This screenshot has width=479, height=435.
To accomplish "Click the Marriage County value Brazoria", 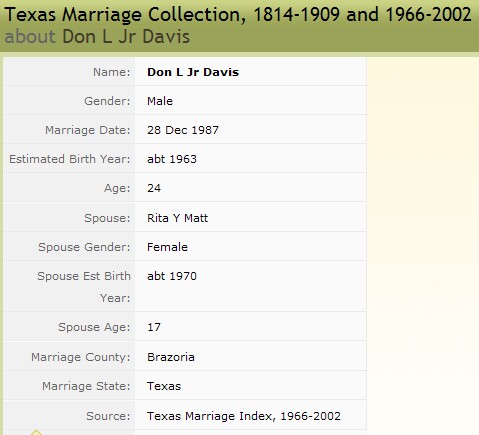I will coord(171,357).
